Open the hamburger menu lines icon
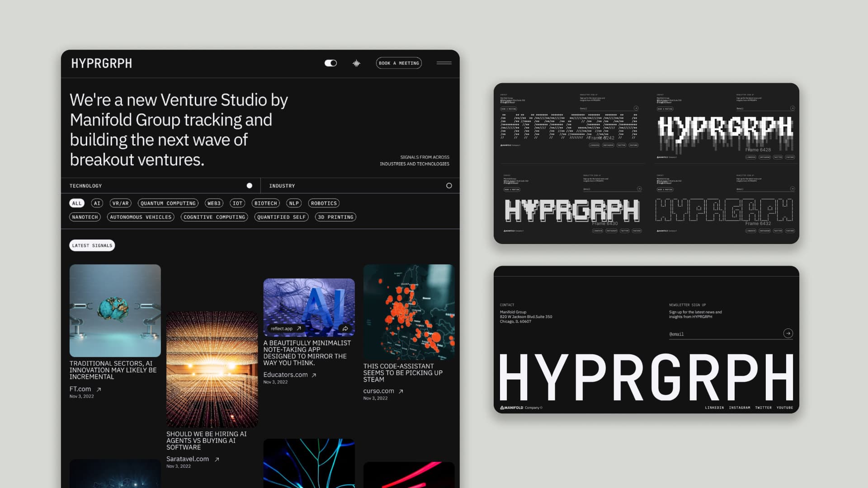The height and width of the screenshot is (488, 868). [x=444, y=63]
